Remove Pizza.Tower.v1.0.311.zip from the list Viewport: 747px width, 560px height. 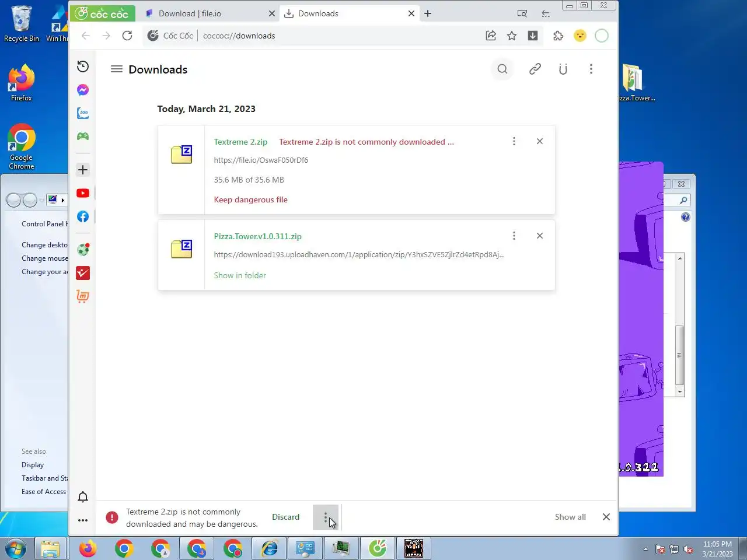tap(540, 236)
